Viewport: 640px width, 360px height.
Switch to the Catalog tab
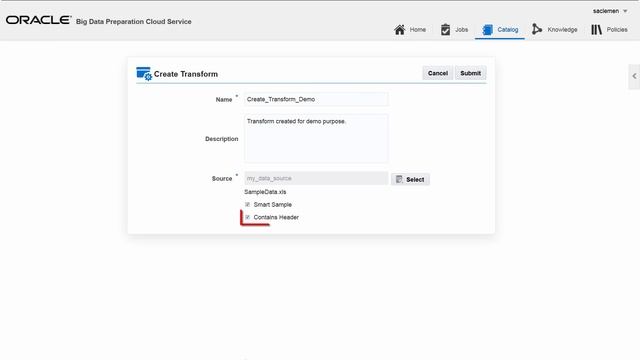coord(500,29)
